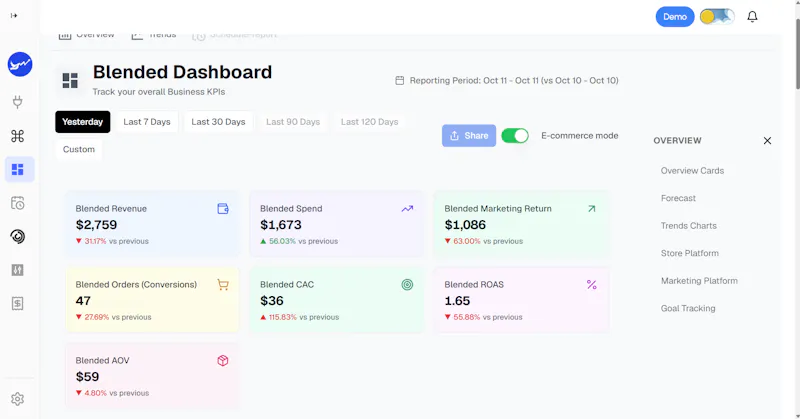Jump to Store Platform section
Image resolution: width=800 pixels, height=419 pixels.
tap(689, 254)
